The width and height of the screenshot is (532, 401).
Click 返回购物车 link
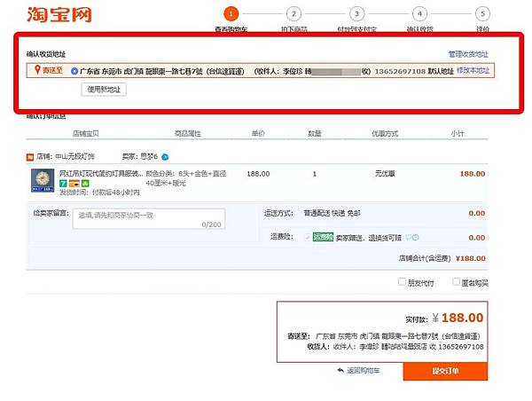[x=363, y=371]
